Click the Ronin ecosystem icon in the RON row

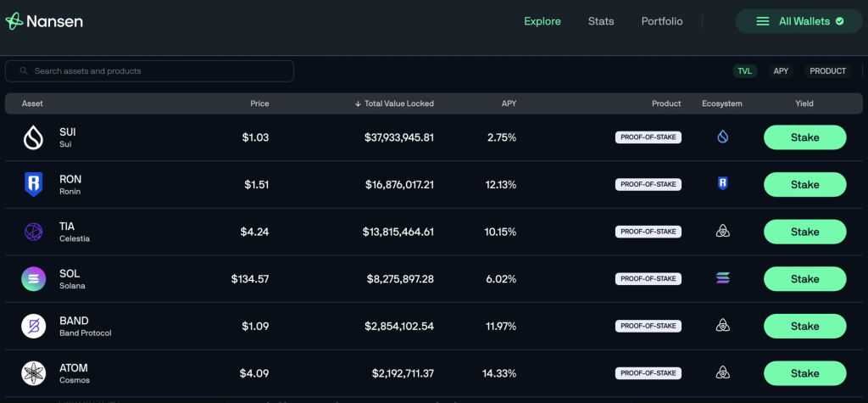(722, 184)
